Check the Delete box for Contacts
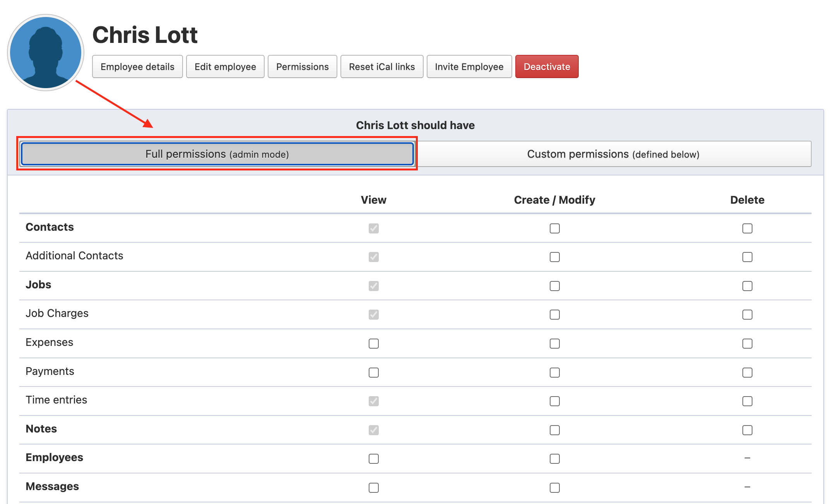The image size is (831, 504). pos(747,228)
